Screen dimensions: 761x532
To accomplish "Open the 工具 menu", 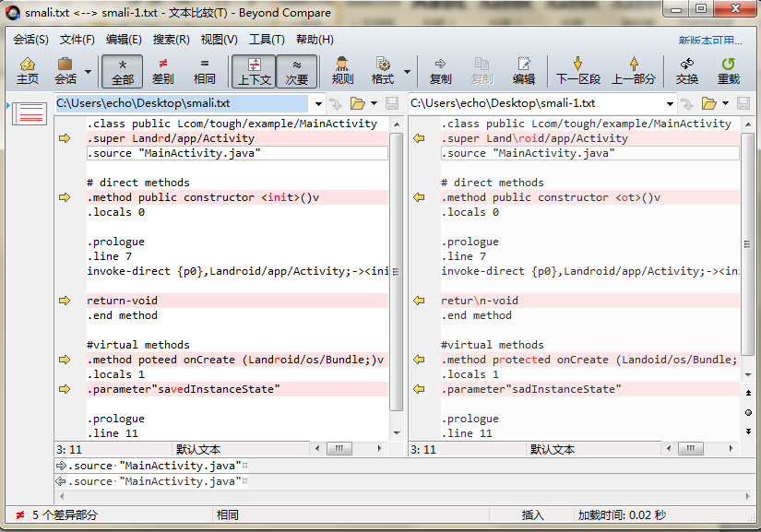I will pos(265,39).
